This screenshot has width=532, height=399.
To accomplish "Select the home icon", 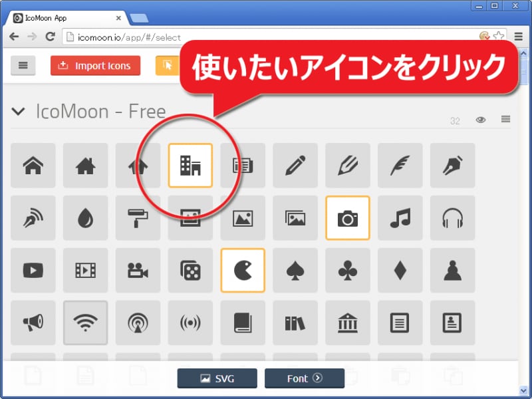I will pos(33,166).
